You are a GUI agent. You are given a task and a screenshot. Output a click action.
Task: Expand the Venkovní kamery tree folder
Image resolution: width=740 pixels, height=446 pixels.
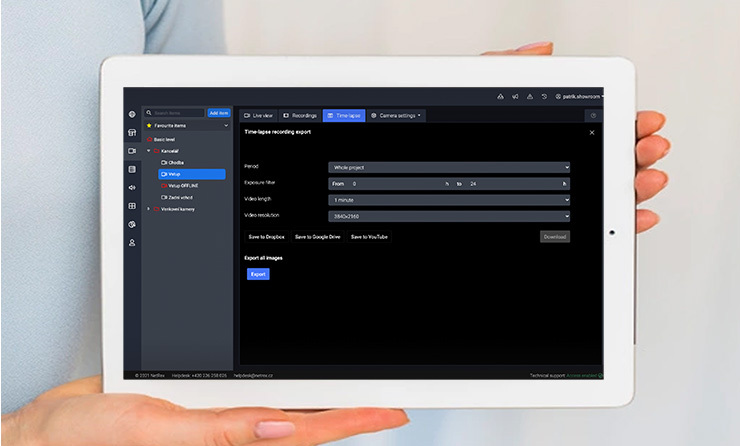tap(149, 209)
